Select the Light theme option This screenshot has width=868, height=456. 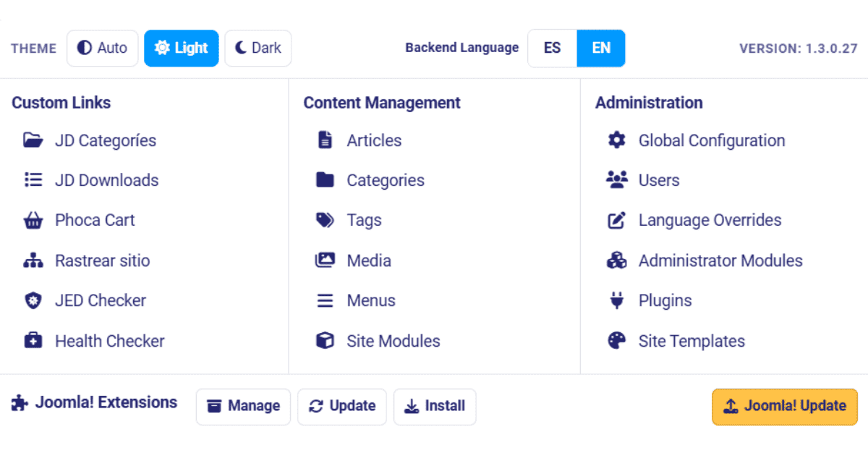pos(181,48)
